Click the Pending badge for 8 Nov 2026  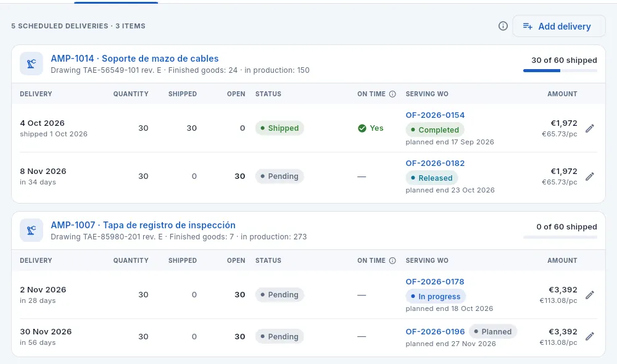click(280, 176)
